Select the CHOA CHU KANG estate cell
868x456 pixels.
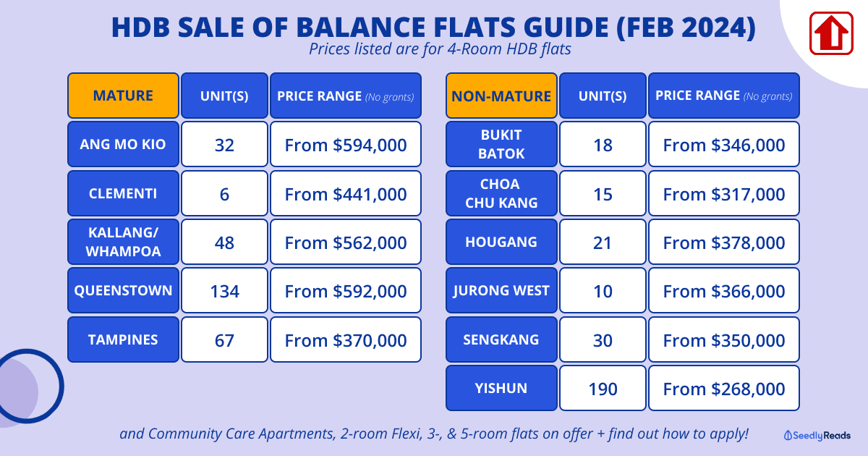[x=501, y=193]
